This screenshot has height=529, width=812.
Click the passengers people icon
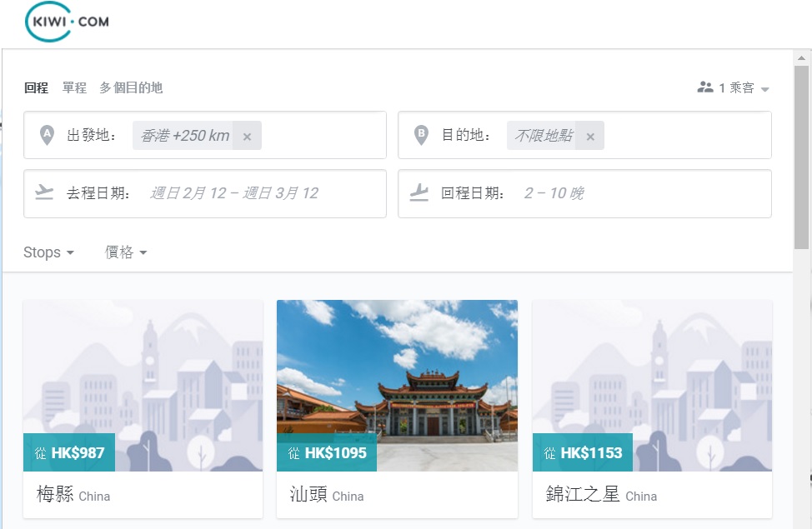pos(704,87)
